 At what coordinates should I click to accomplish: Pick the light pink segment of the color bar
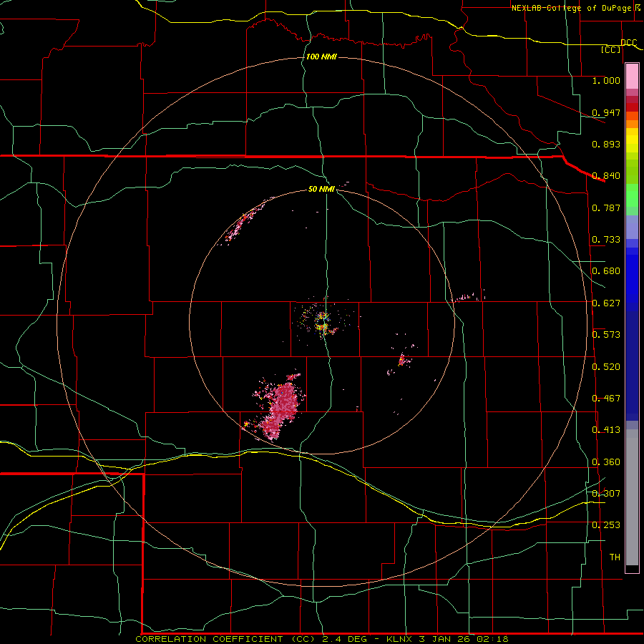tap(632, 77)
